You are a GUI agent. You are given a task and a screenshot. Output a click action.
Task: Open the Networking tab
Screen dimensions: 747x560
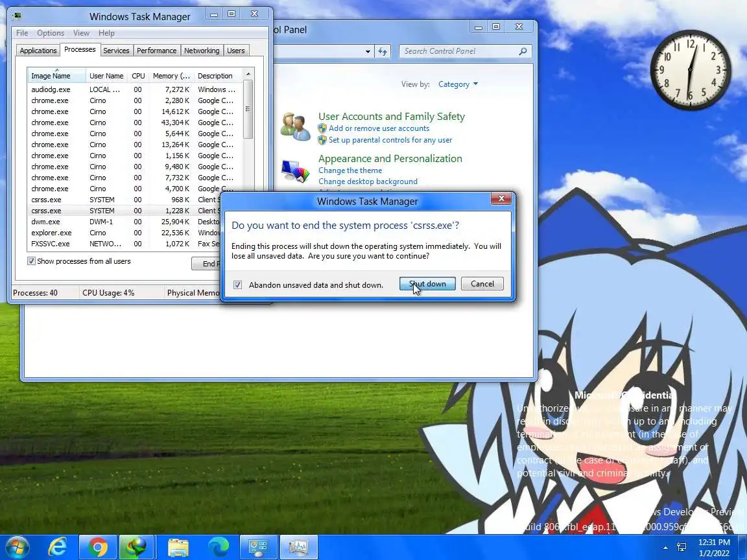point(202,51)
